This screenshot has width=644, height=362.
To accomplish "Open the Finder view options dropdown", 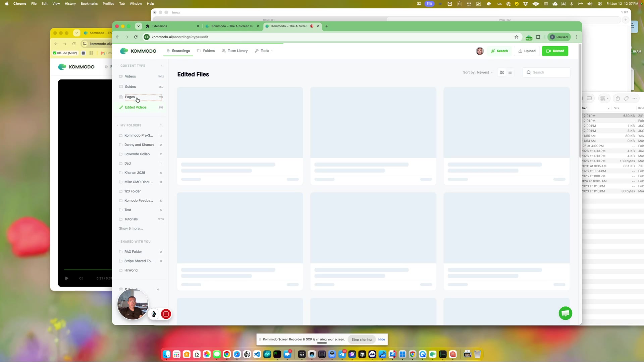I will (604, 98).
